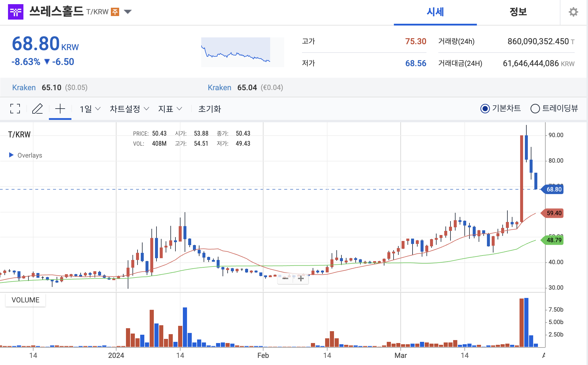Open the market selector arrow beside T/KRW
Screen dimensions: 588x365
[128, 12]
